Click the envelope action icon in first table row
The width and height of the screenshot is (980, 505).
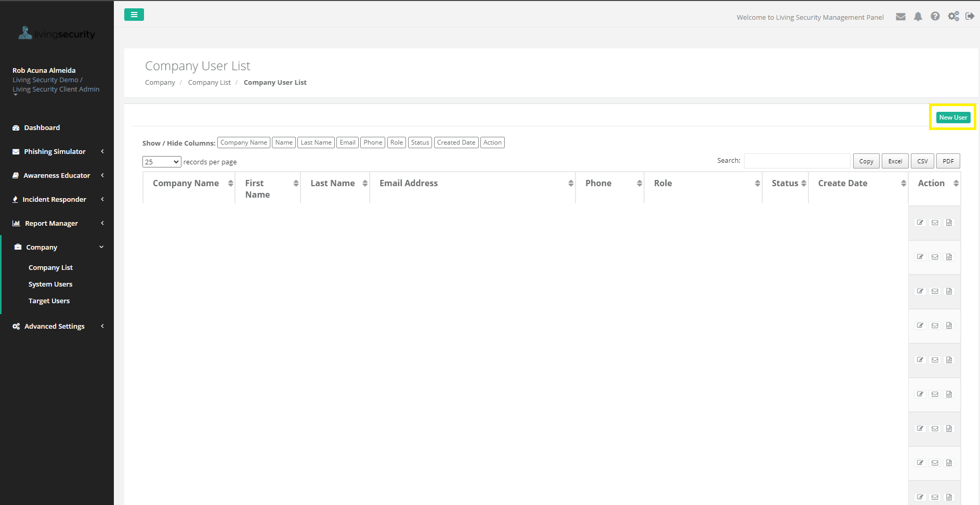pos(935,223)
